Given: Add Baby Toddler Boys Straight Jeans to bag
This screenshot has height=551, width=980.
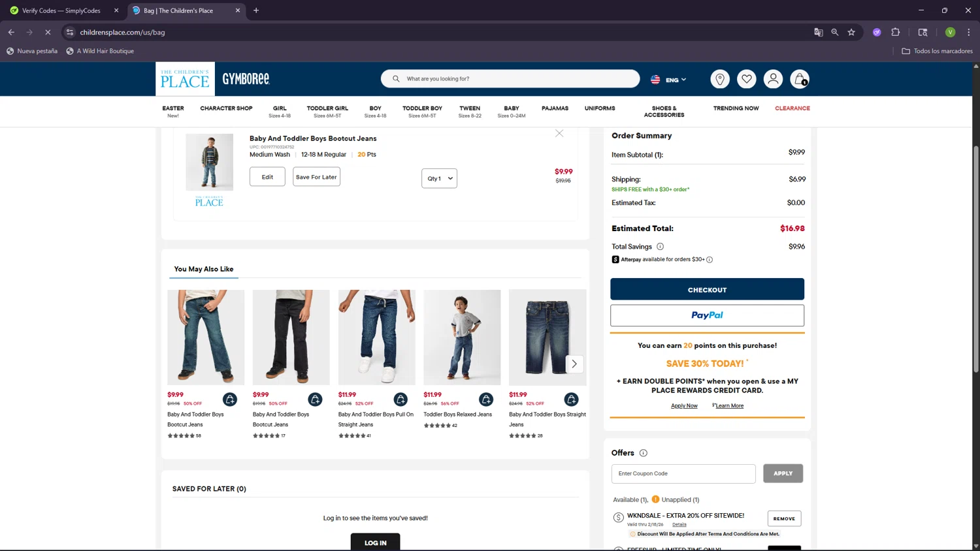Looking at the screenshot, I should coord(571,399).
